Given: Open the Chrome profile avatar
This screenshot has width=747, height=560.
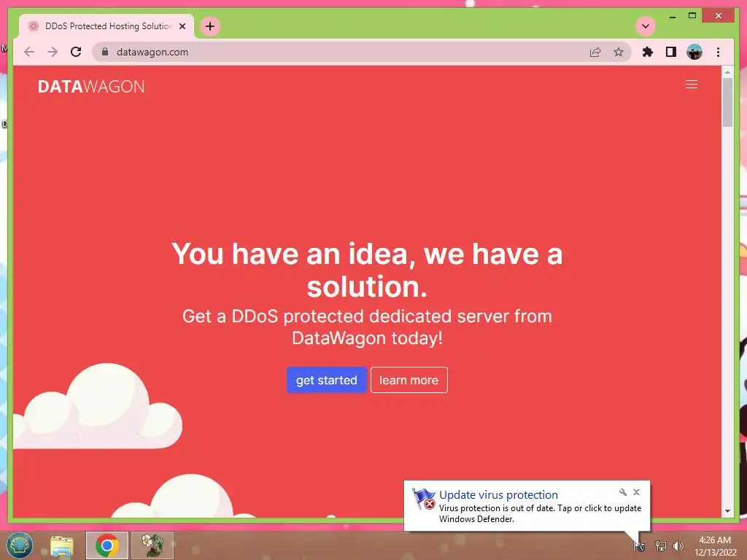Looking at the screenshot, I should pyautogui.click(x=694, y=52).
